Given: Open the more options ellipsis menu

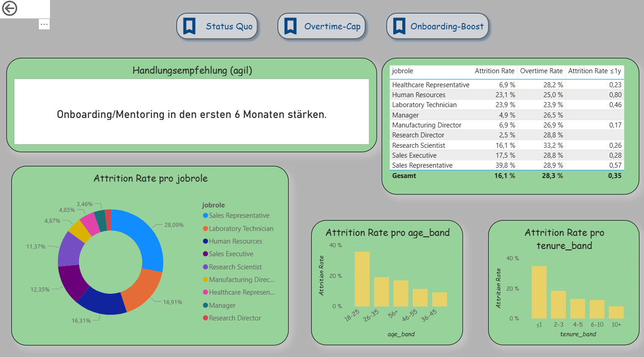Looking at the screenshot, I should click(44, 24).
